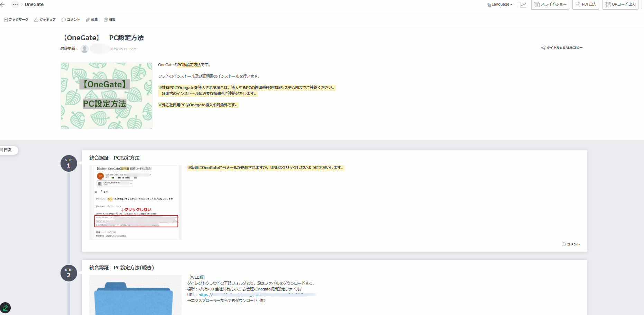Give a グッジョブ thumbs-up

[45, 20]
